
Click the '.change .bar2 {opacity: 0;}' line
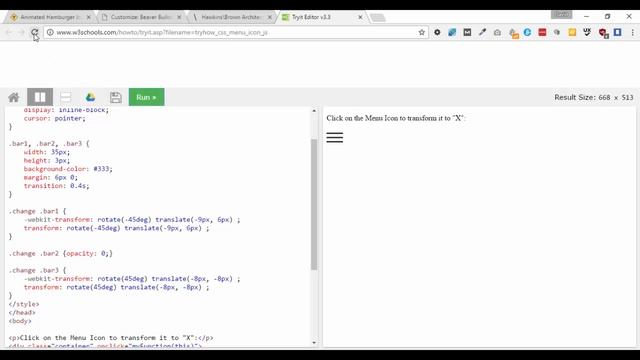coord(61,253)
